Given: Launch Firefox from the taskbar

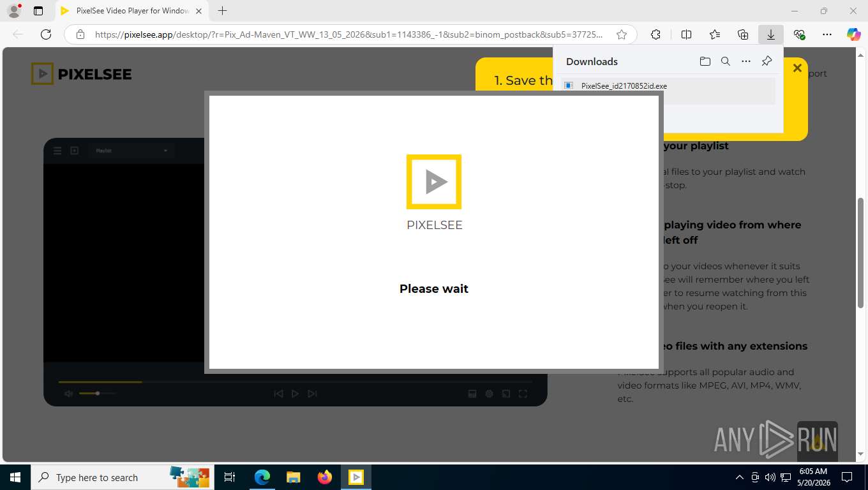Looking at the screenshot, I should pyautogui.click(x=325, y=477).
